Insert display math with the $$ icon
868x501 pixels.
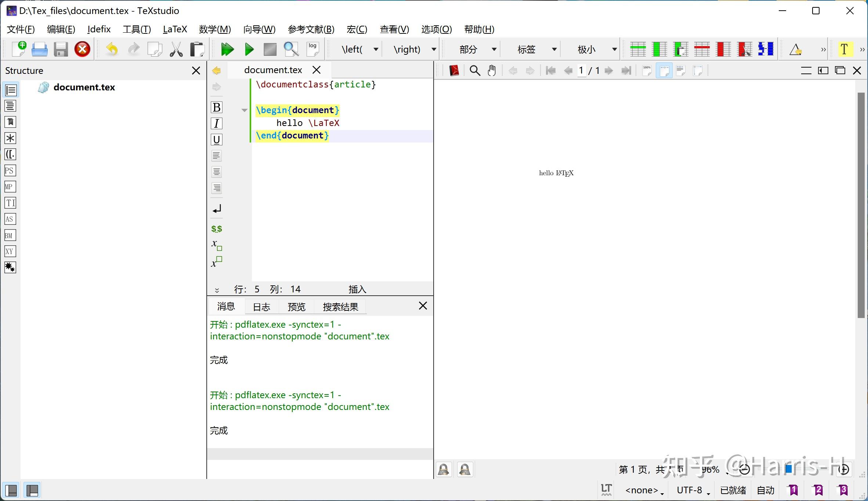click(217, 228)
